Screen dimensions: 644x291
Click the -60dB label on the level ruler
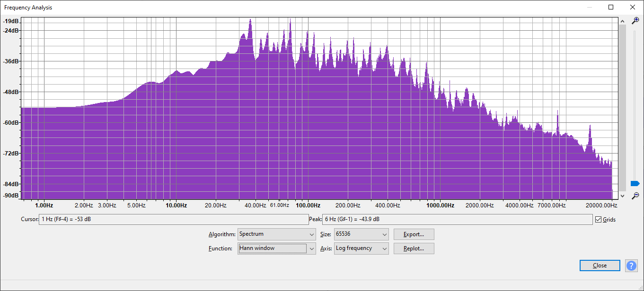point(11,123)
